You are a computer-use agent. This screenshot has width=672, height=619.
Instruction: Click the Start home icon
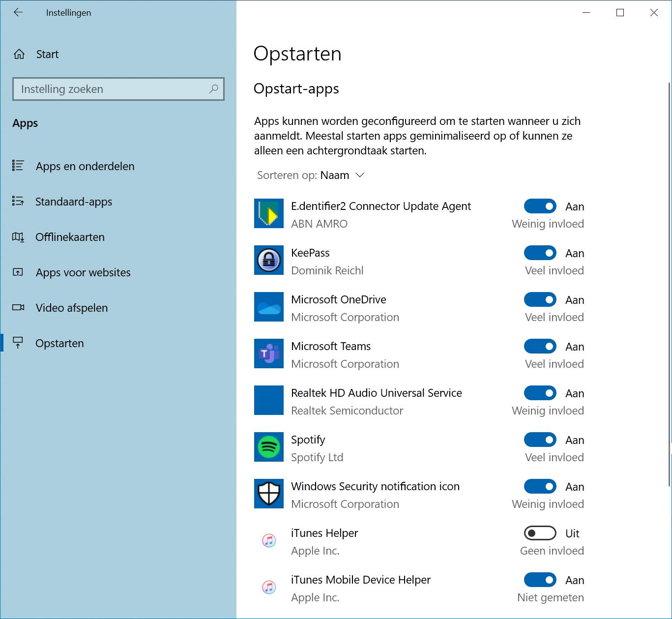[x=19, y=54]
